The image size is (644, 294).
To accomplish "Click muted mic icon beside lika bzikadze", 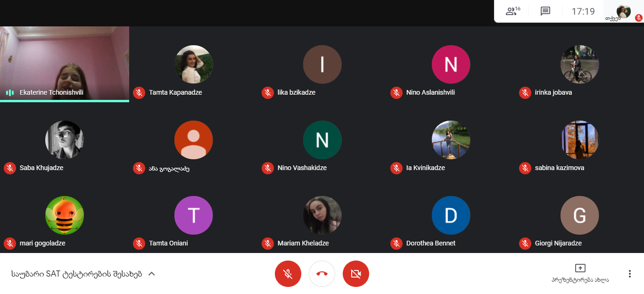I will coord(268,93).
